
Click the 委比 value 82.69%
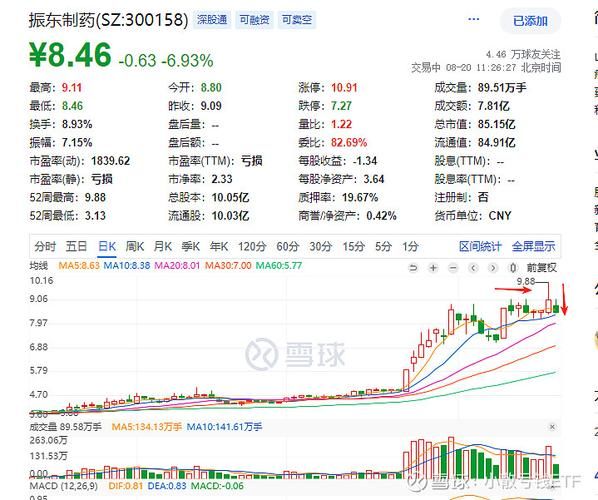pyautogui.click(x=349, y=142)
